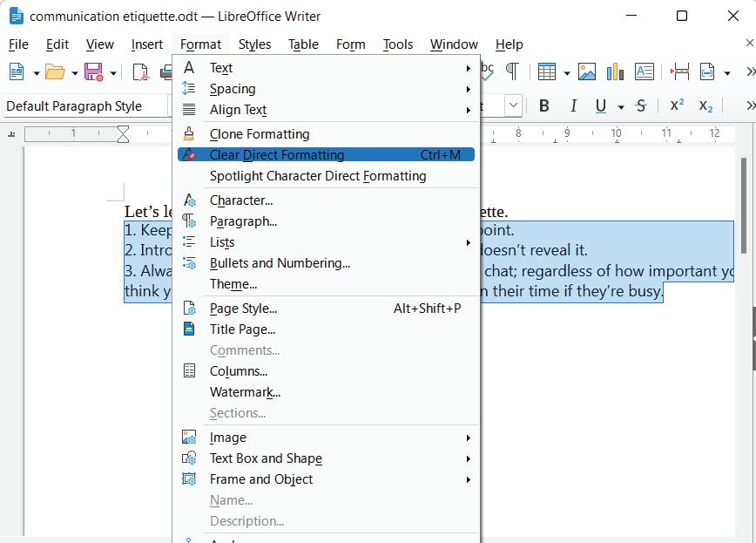This screenshot has width=756, height=543.
Task: Click the tab stop type selector at ruler's left
Action: (11, 134)
